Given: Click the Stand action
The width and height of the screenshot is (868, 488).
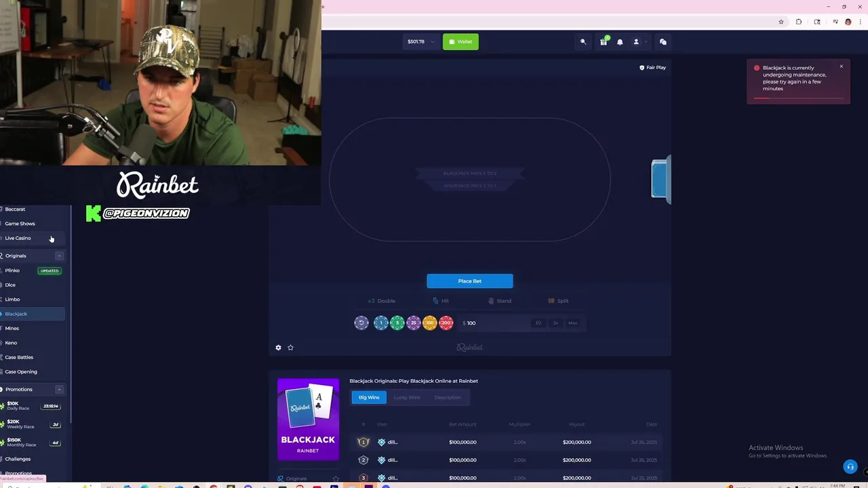Looking at the screenshot, I should [500, 301].
